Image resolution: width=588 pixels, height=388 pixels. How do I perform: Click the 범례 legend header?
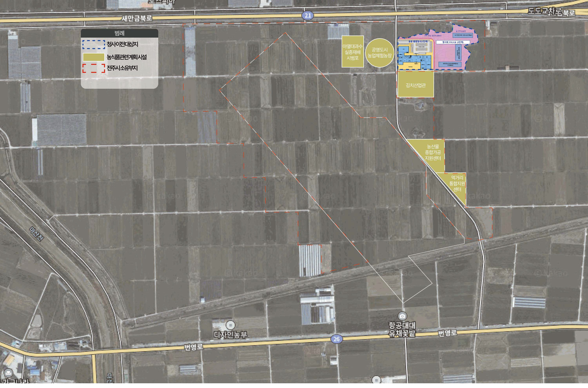(x=119, y=33)
